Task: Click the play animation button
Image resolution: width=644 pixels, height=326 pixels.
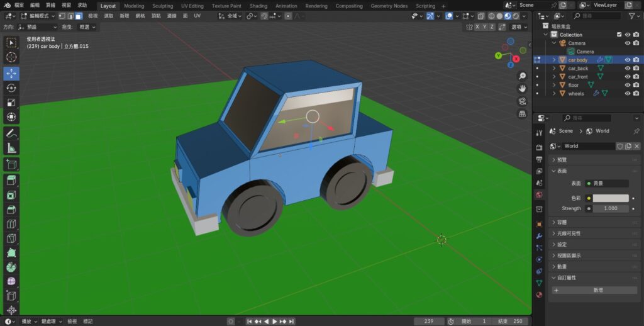Action: click(x=274, y=322)
